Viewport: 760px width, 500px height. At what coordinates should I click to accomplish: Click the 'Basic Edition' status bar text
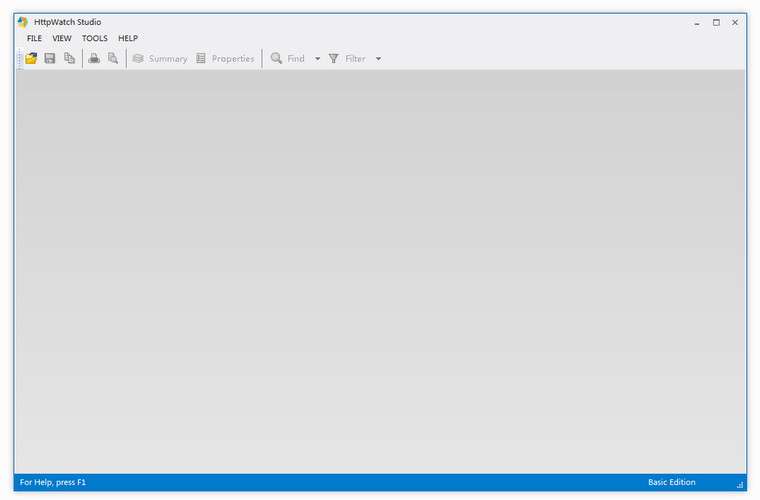(x=671, y=482)
